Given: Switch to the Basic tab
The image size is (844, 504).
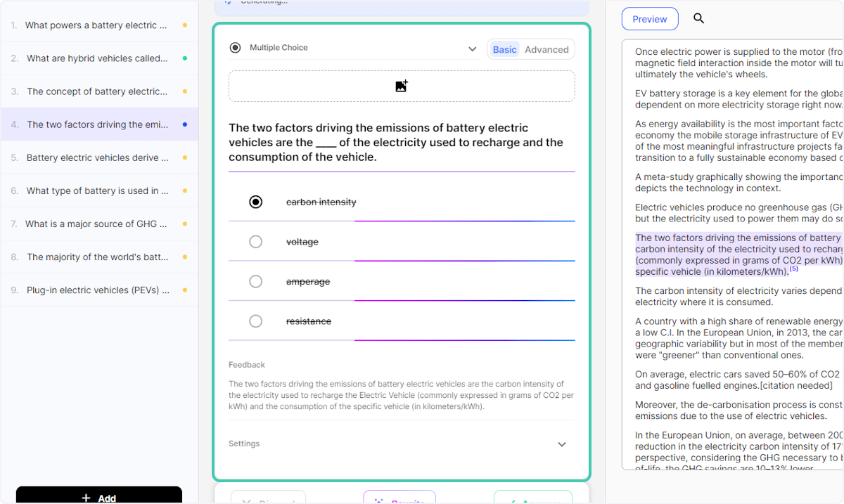Looking at the screenshot, I should pyautogui.click(x=504, y=49).
